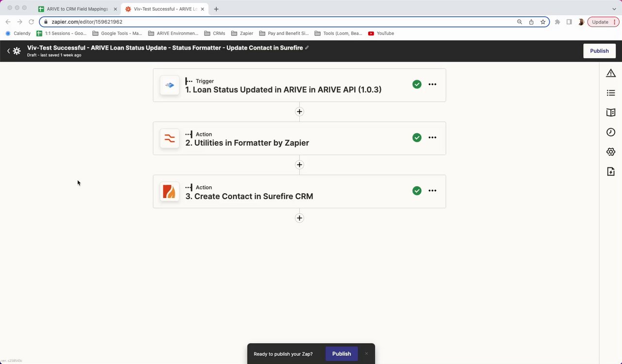Open the Utilities in Formatter by Zapier step
622x364 pixels.
pos(299,138)
